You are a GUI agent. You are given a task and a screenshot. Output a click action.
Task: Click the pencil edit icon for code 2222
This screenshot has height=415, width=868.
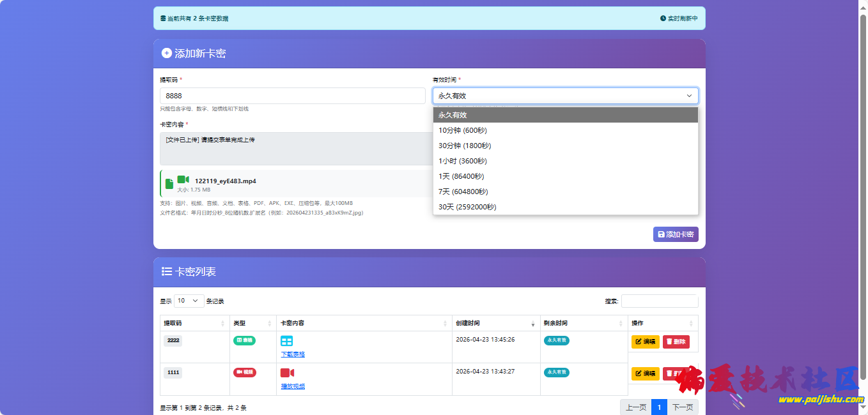coord(640,341)
